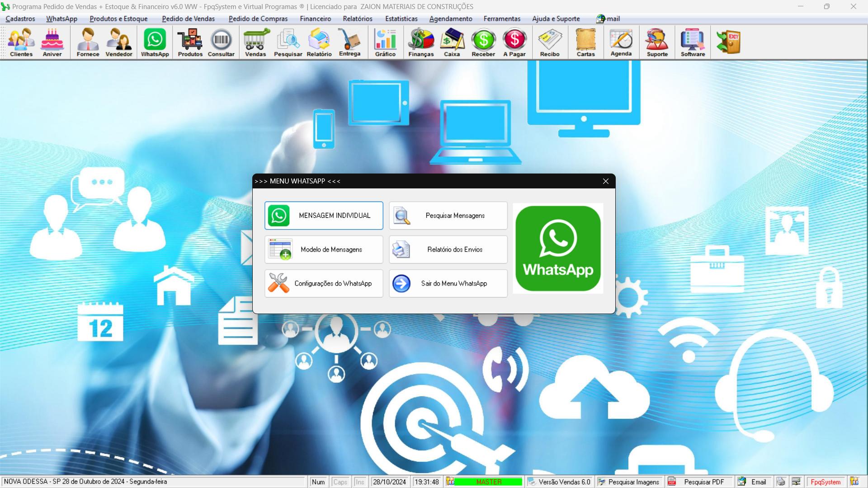Click the Financeiro menu item
This screenshot has height=488, width=868.
click(316, 19)
